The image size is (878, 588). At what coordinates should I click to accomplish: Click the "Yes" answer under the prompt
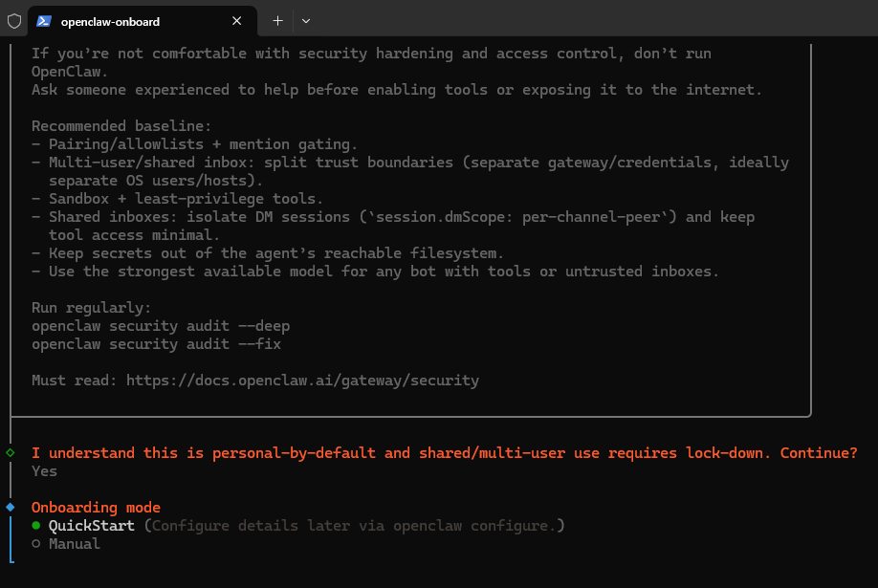[x=44, y=471]
